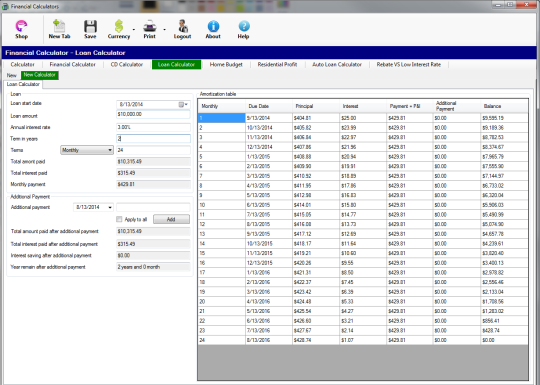The height and width of the screenshot is (385, 540).
Task: Click interest $15.80 cell
Action: 363,205
